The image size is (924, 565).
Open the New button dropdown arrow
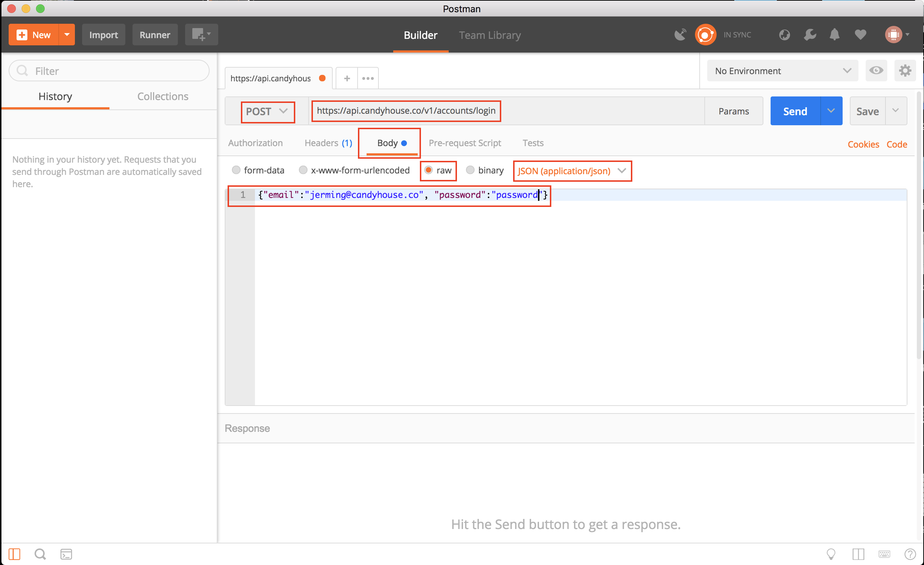[67, 35]
